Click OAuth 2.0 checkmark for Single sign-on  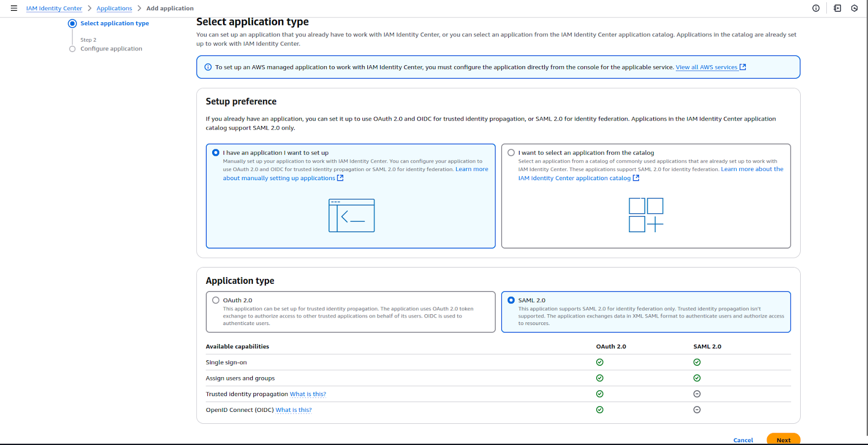pos(599,362)
